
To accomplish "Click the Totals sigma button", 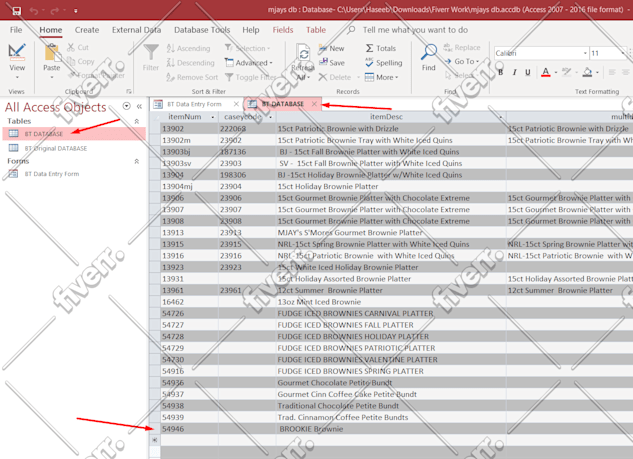I will pos(381,48).
